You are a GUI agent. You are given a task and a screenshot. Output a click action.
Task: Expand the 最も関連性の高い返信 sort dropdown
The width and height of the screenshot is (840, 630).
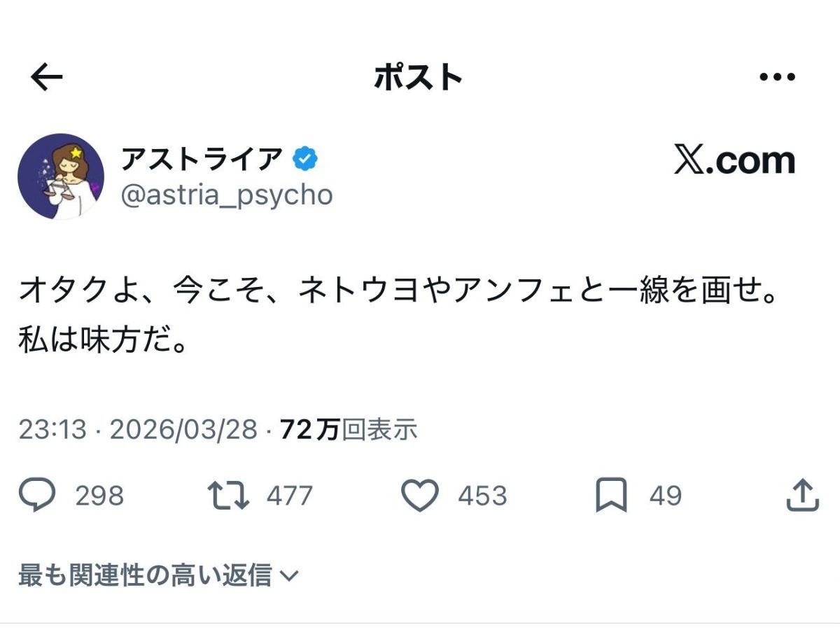click(145, 575)
